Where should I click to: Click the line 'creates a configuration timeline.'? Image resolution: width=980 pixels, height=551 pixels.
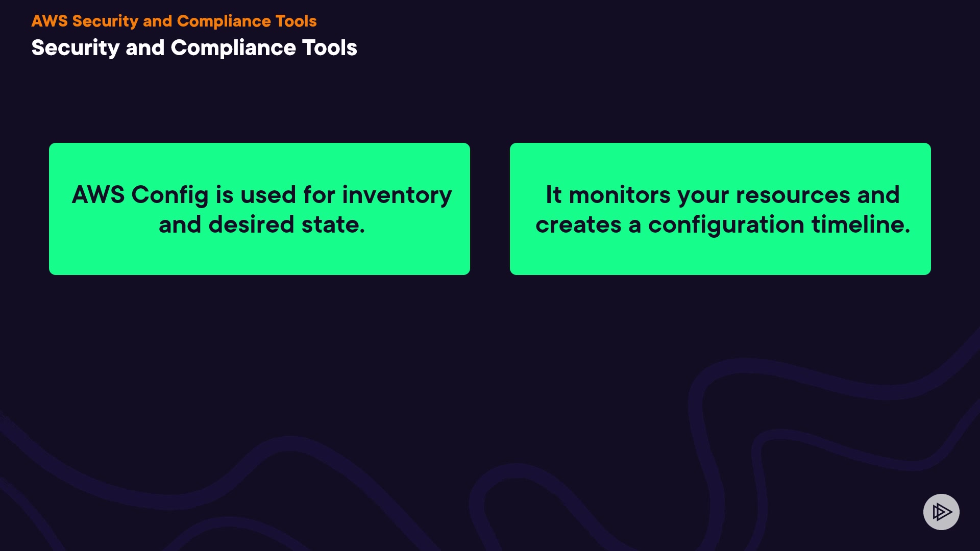pos(722,224)
